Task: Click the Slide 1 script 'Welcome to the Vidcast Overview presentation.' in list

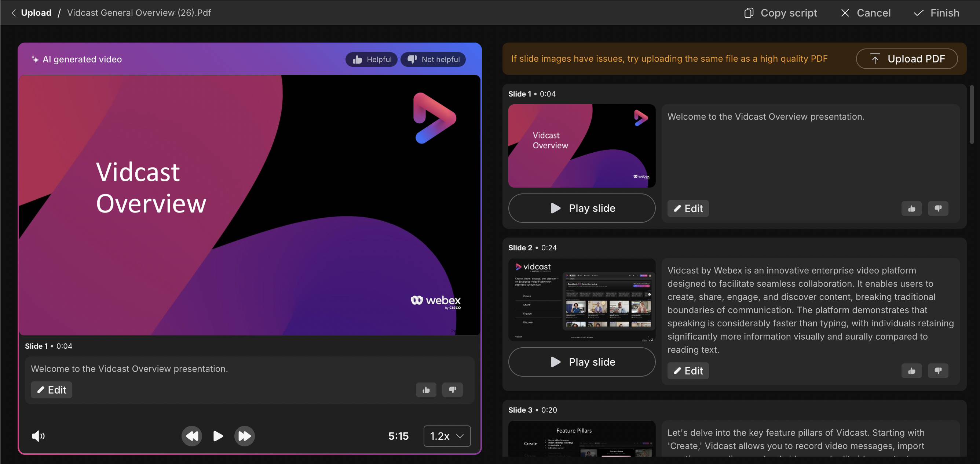Action: (766, 116)
